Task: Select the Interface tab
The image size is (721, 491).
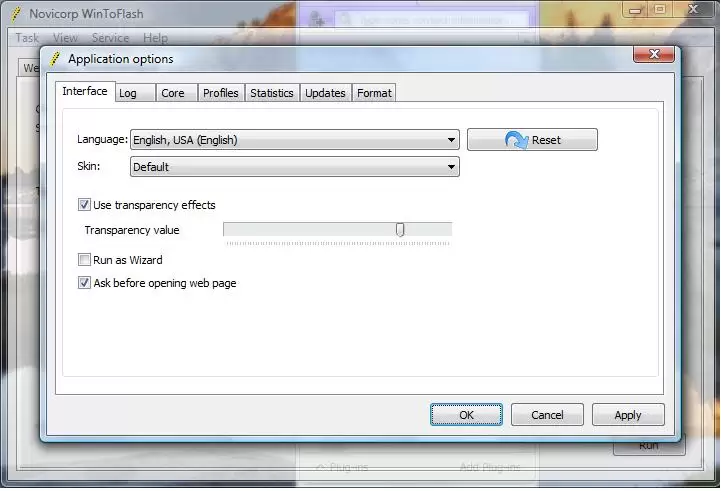Action: click(85, 91)
